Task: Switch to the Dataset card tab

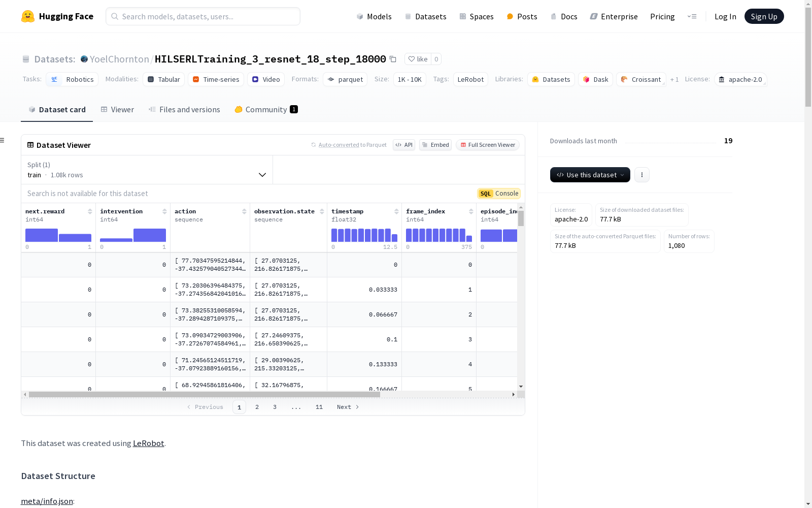Action: click(x=57, y=110)
